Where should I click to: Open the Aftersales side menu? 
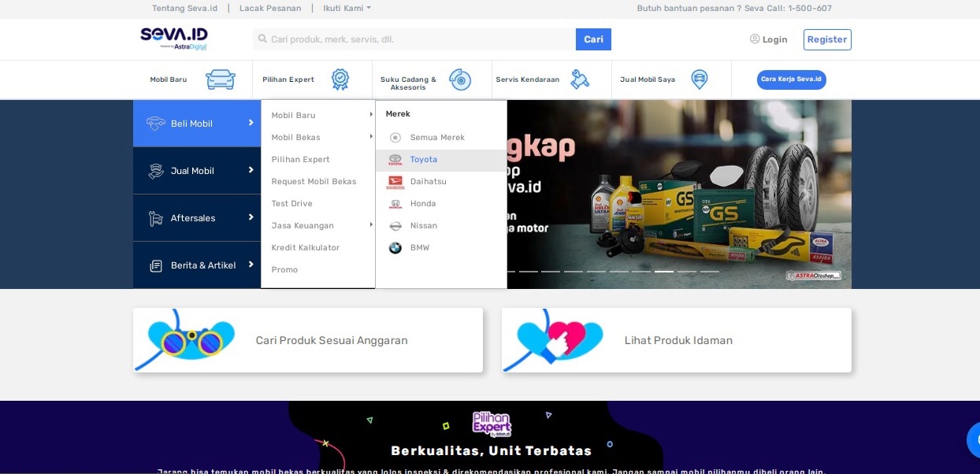[x=197, y=218]
